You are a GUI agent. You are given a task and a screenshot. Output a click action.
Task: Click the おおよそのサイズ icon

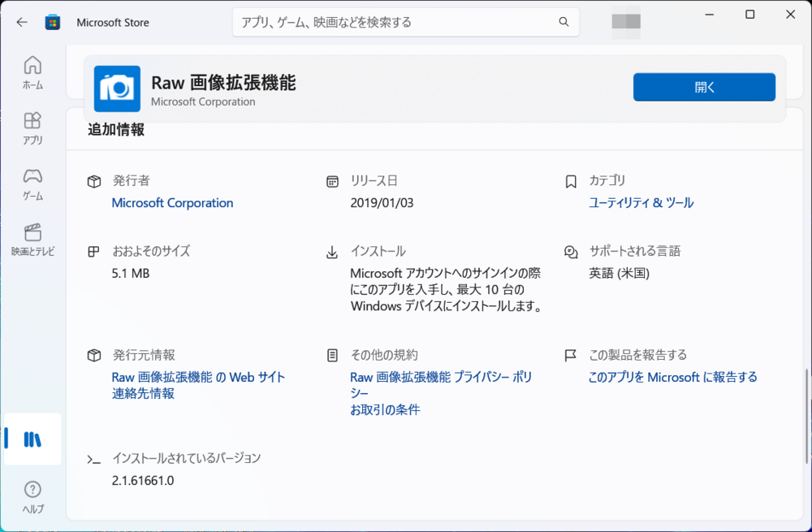[x=93, y=252]
